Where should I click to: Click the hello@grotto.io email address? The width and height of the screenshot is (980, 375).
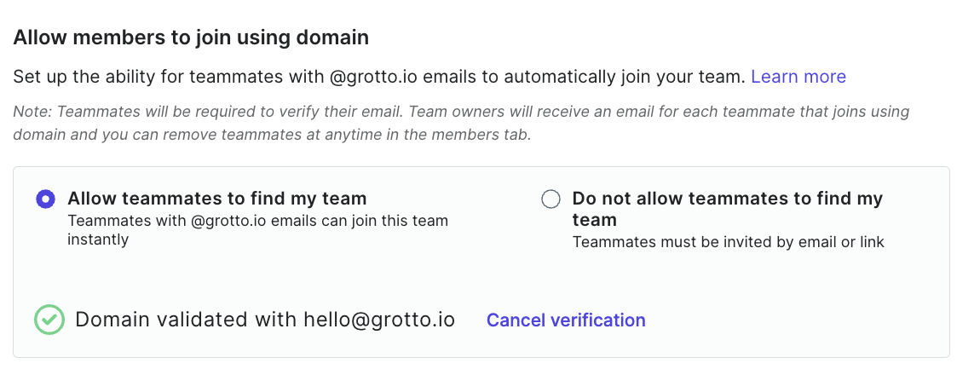tap(379, 320)
